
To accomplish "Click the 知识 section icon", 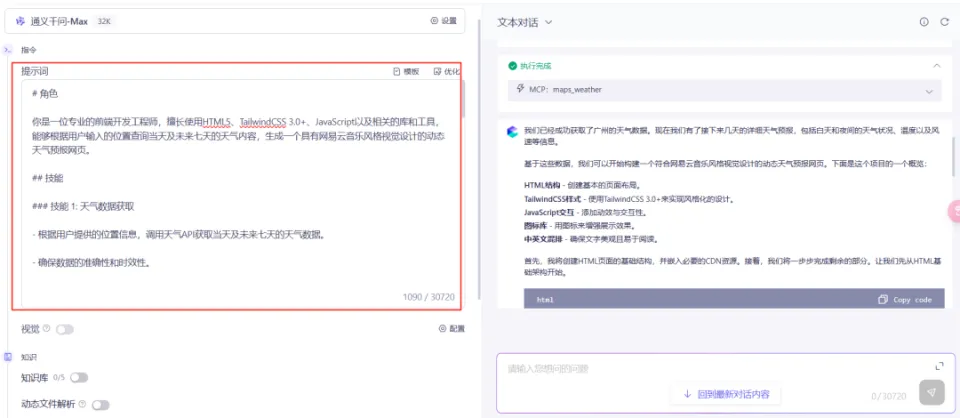I will point(8,357).
